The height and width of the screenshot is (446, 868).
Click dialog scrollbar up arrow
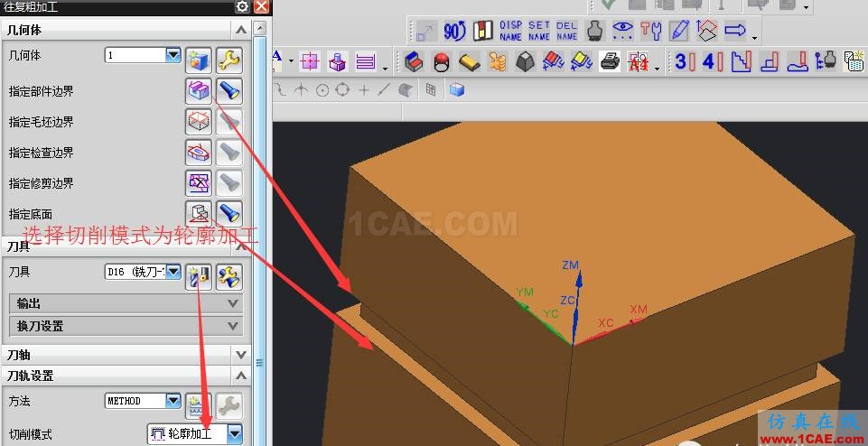[x=259, y=28]
